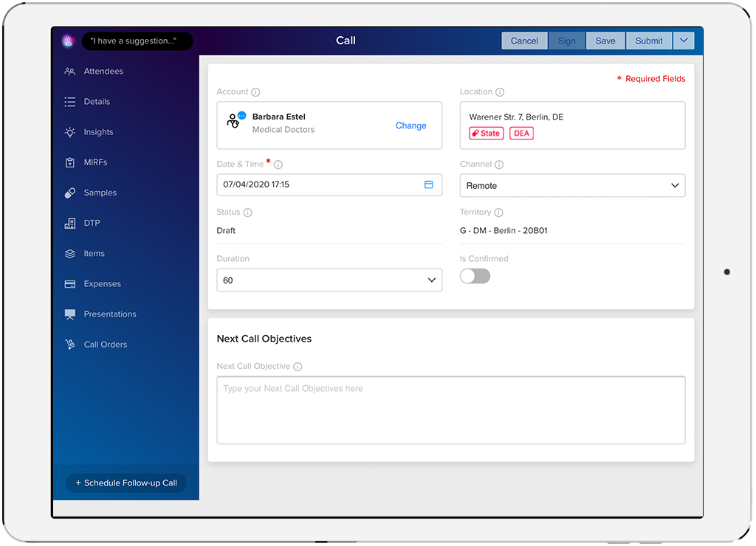Click the Save button in the header
Image resolution: width=756 pixels, height=546 pixels.
point(605,41)
